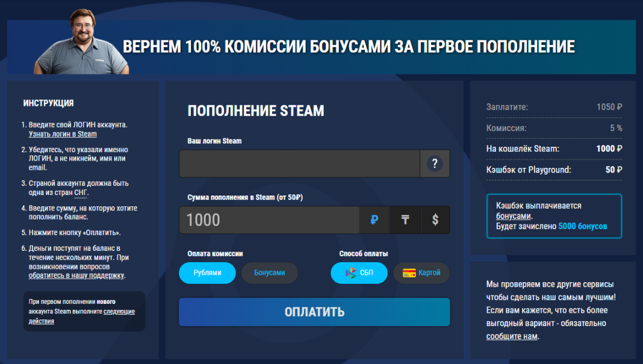
Task: Click the Способ оплаты label
Action: coord(363,254)
